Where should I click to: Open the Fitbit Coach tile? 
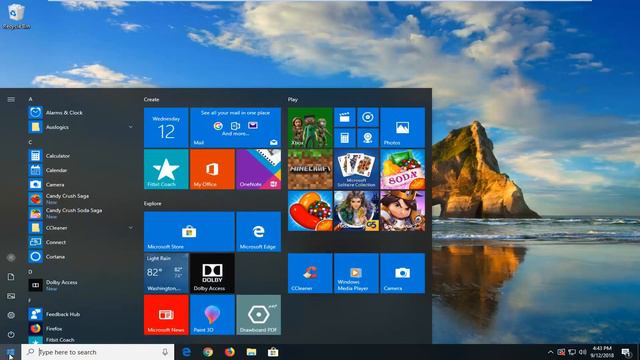point(166,169)
